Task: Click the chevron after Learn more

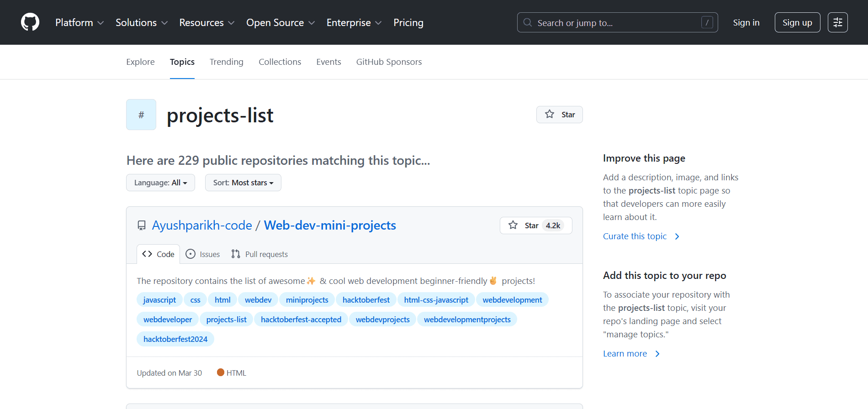Action: pos(657,354)
